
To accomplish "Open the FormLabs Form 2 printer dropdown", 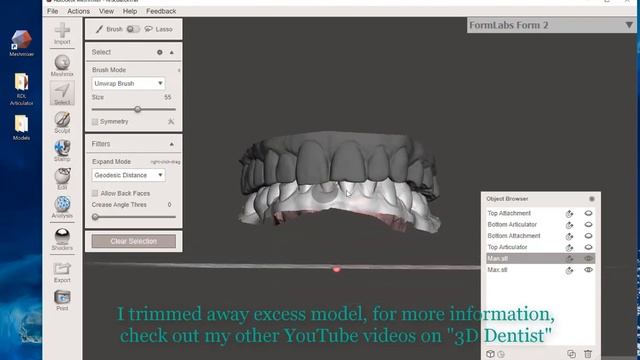I will (551, 25).
